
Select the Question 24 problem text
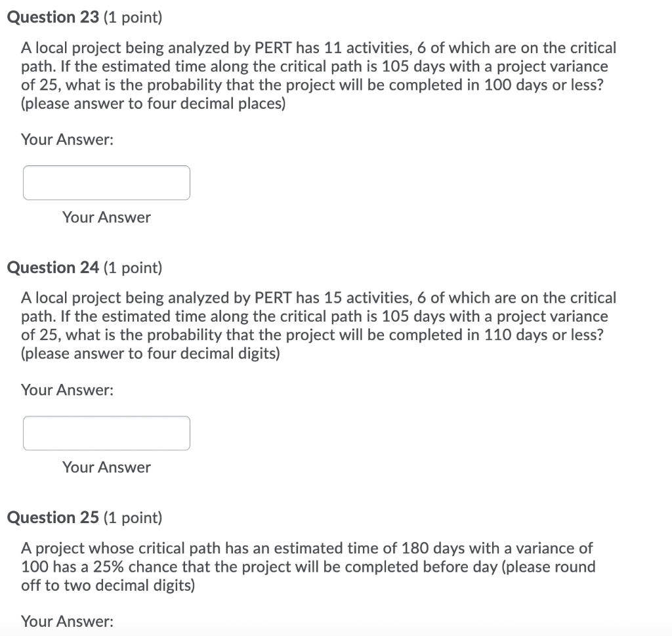318,325
